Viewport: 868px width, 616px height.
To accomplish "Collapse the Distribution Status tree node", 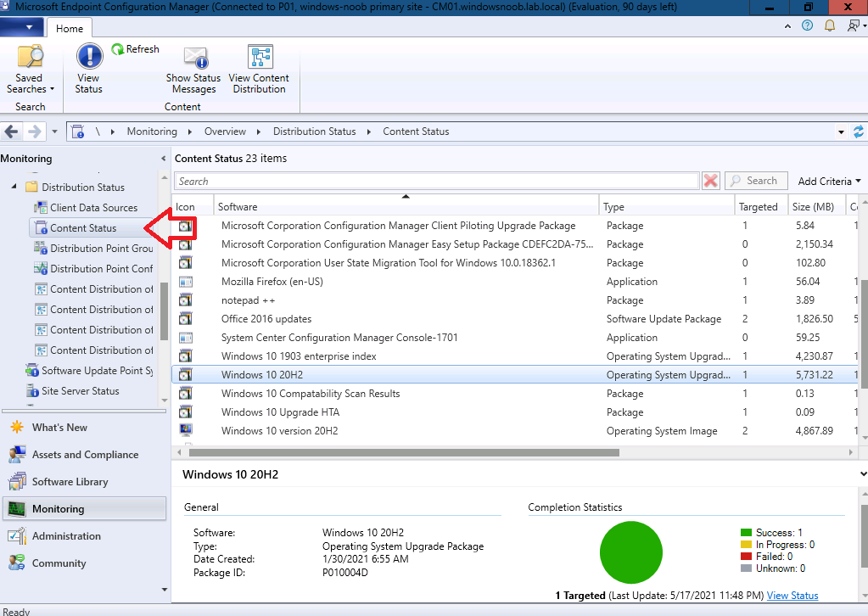I will (14, 187).
